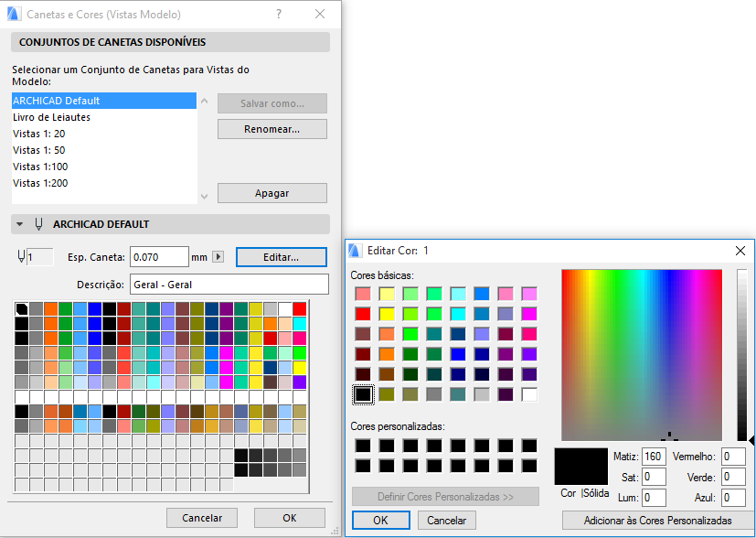
Task: Click the pen icon beside ARCHICAD DEFAULT header
Action: 37,225
